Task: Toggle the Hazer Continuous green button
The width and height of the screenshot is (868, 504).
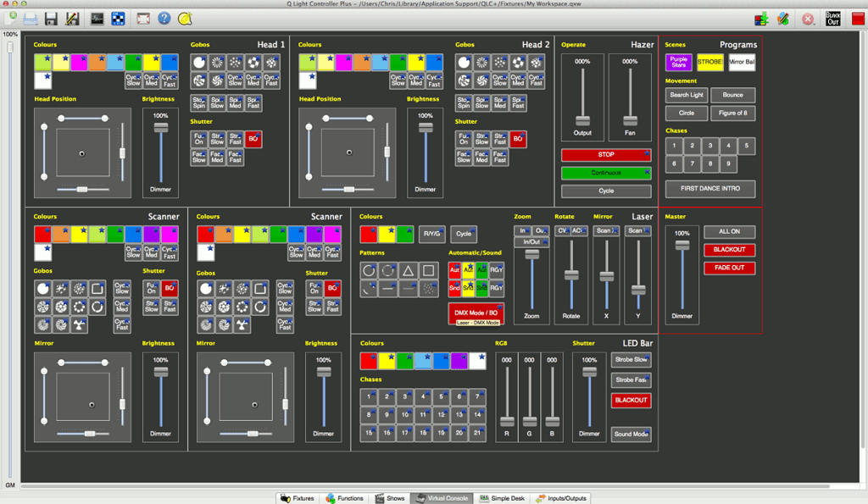Action: (606, 173)
